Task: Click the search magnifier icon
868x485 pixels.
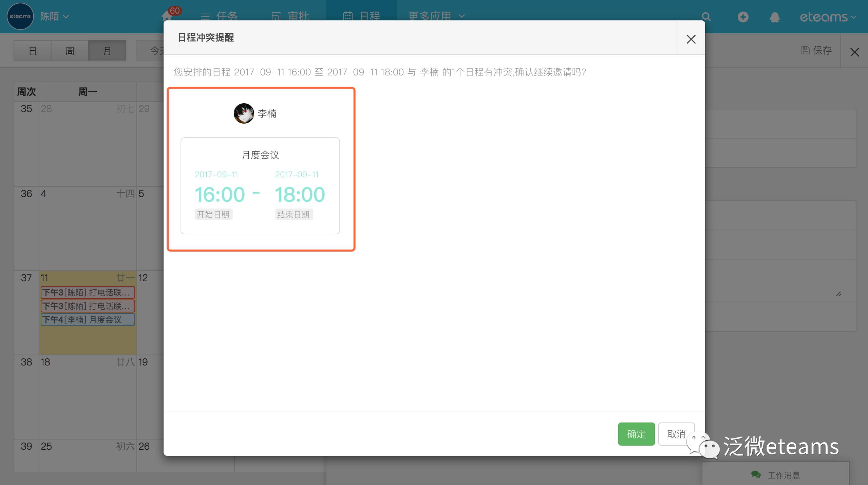Action: click(x=706, y=17)
